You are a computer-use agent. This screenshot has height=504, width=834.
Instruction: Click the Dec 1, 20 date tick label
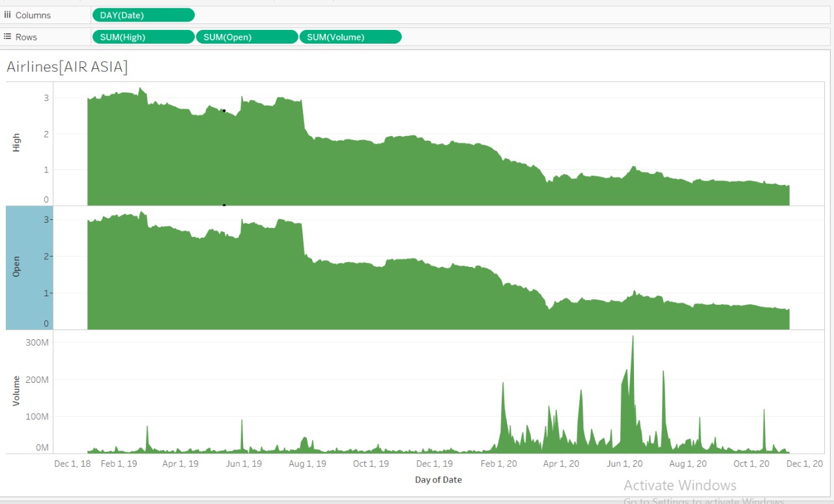point(804,464)
